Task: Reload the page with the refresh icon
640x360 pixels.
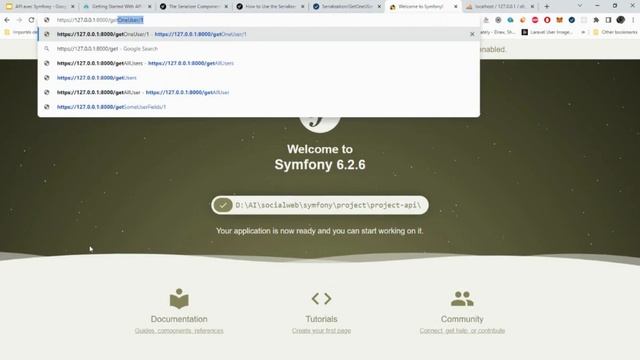Action: tap(31, 20)
